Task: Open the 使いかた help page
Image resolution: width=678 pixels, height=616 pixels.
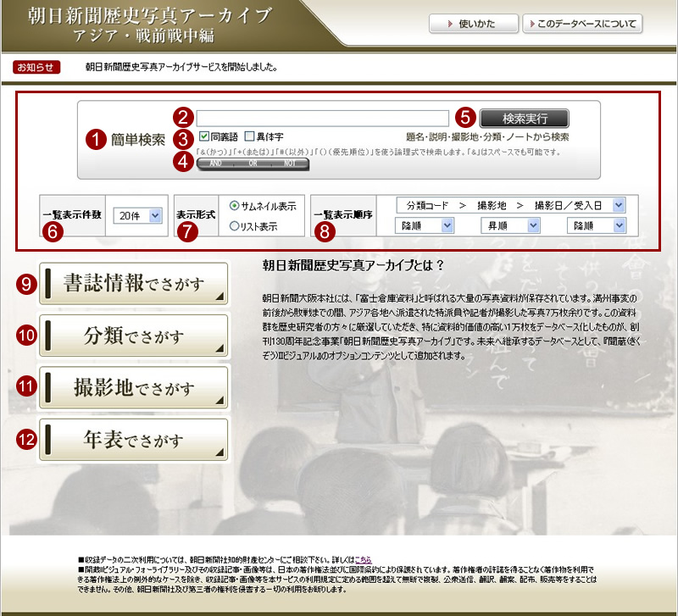Action: click(x=473, y=24)
